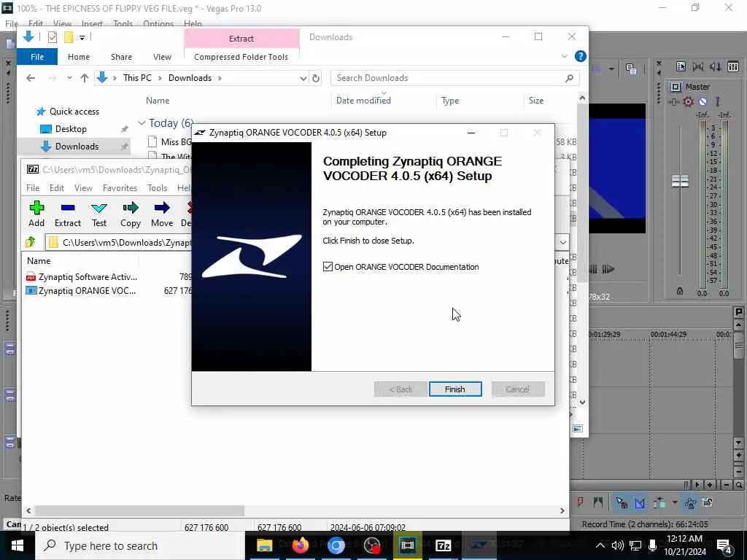Viewport: 747px width, 560px height.
Task: Open Mixer Preferences icon in Vegas mixer
Action: pos(681,66)
